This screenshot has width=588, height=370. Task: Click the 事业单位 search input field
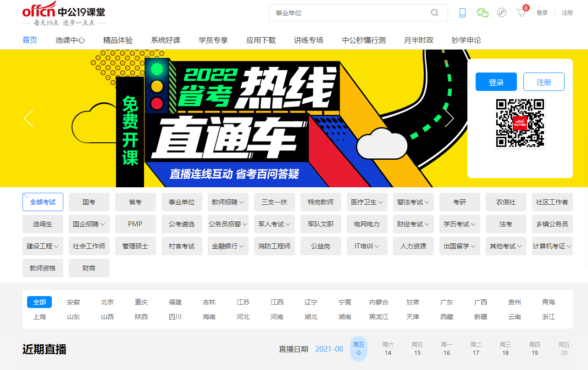point(351,13)
